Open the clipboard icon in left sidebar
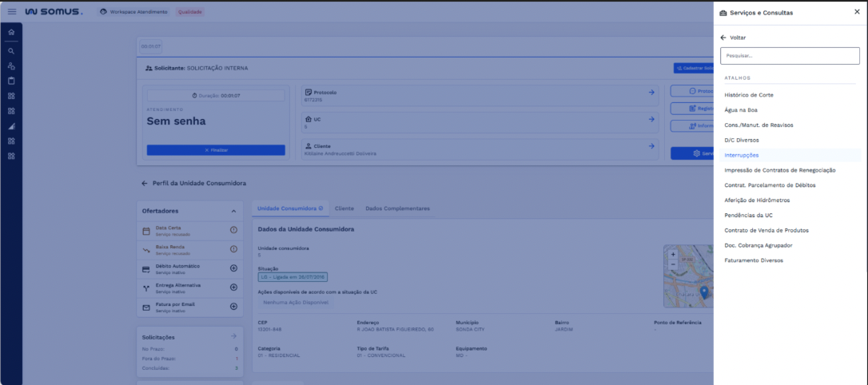868x385 pixels. [11, 81]
